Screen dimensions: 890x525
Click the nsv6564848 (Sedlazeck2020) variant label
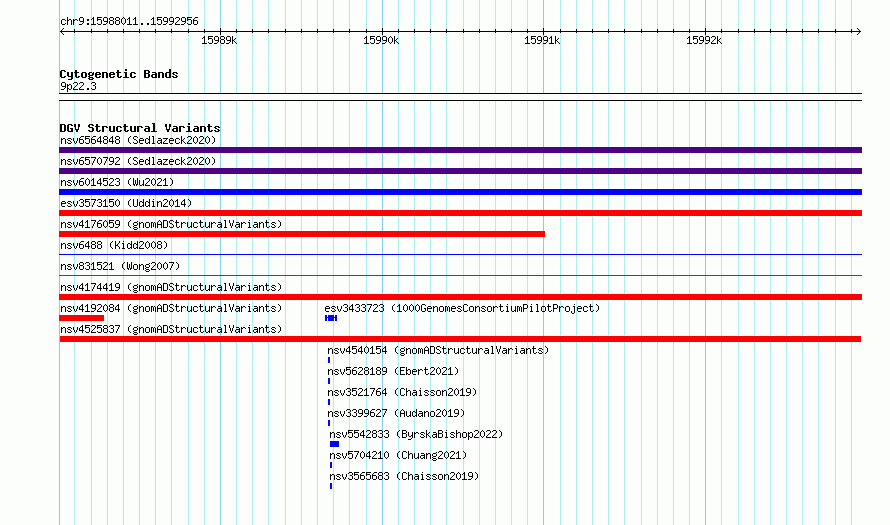[138, 140]
